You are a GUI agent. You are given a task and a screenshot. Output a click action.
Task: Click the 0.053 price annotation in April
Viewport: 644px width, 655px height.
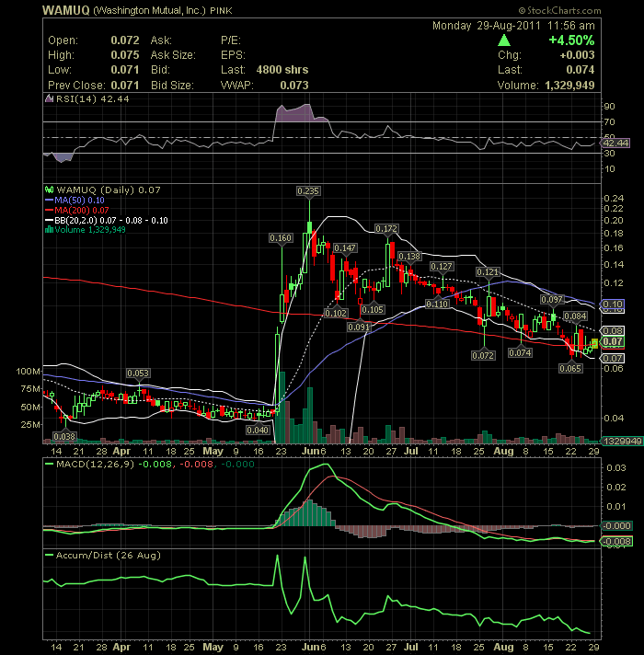coord(138,373)
